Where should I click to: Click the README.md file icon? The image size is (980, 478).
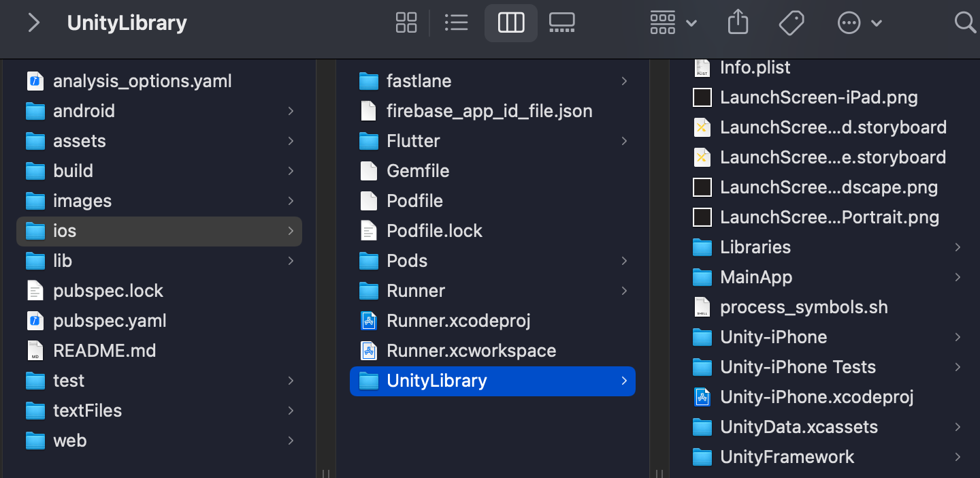point(35,351)
